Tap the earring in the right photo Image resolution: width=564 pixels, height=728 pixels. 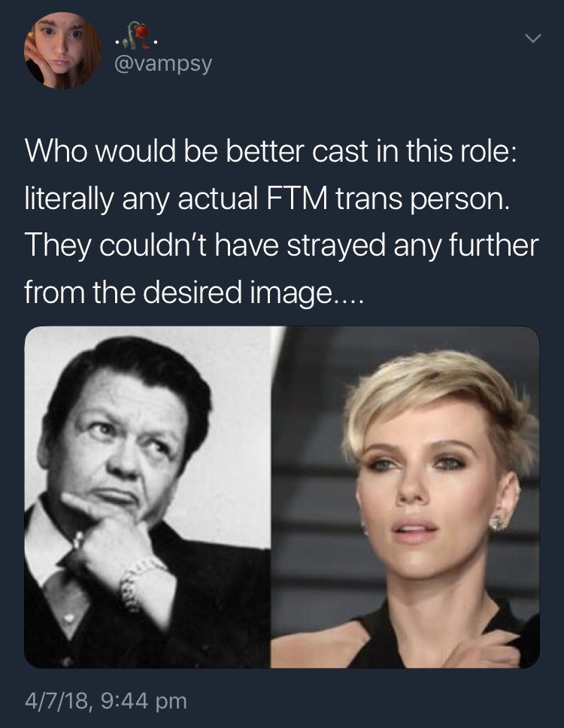[x=499, y=521]
